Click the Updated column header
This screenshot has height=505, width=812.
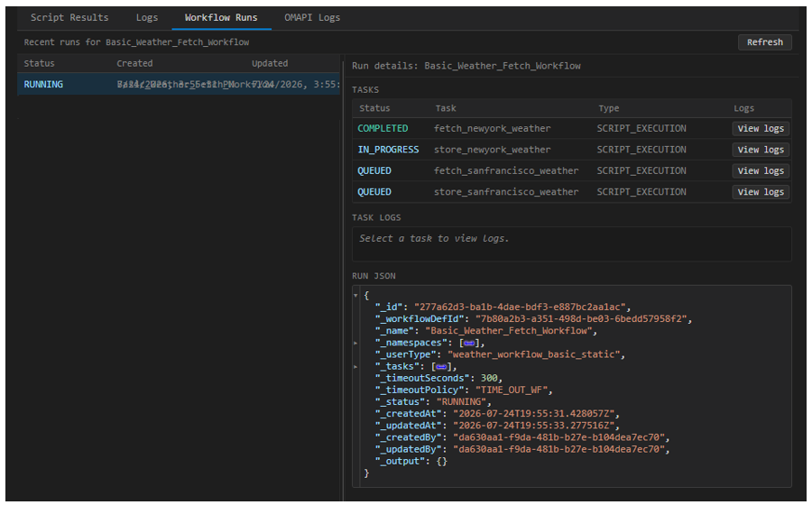click(269, 63)
